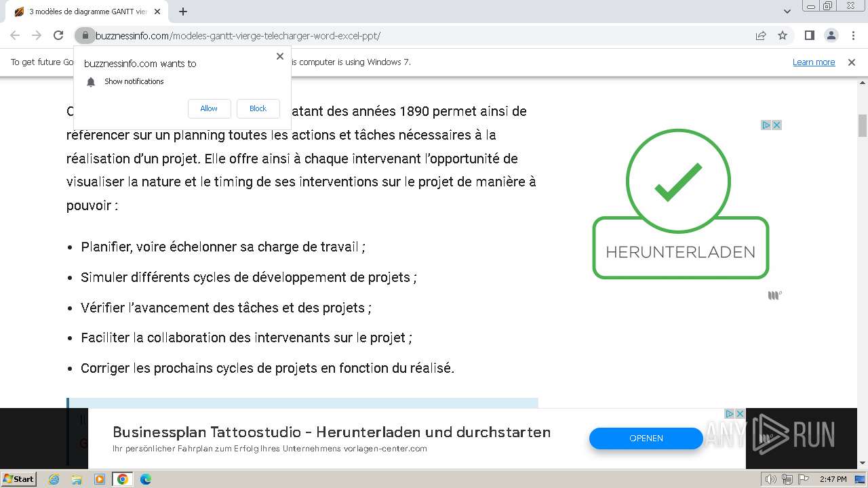Open network status tray icon
The image size is (868, 488).
pyautogui.click(x=787, y=479)
